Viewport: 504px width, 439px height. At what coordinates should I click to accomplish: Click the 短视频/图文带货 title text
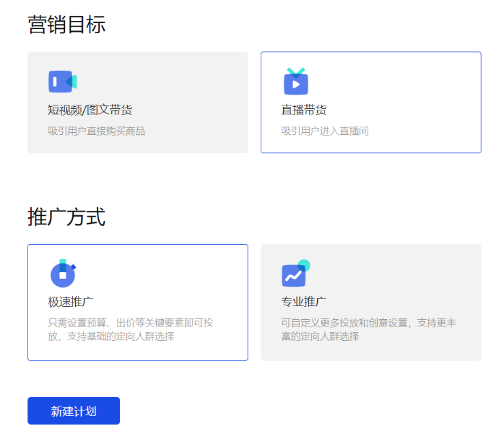coord(90,110)
